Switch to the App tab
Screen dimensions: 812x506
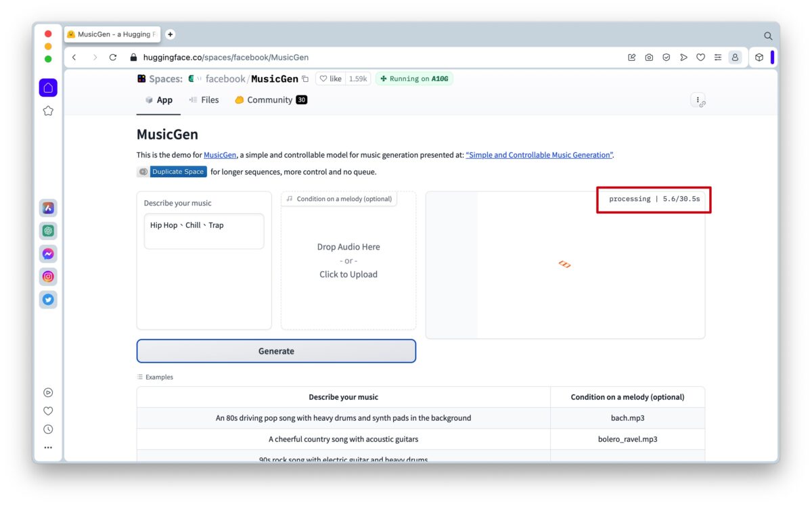(x=159, y=100)
